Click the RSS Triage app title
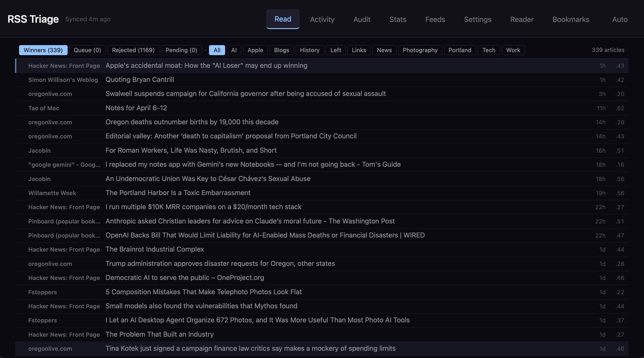644x358 pixels. [x=33, y=19]
